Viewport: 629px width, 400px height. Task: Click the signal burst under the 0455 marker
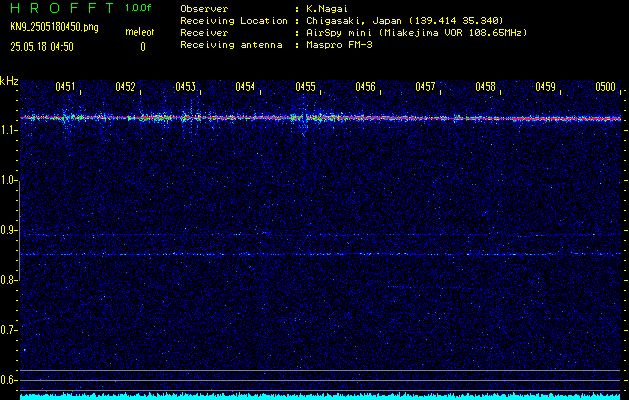tap(303, 118)
